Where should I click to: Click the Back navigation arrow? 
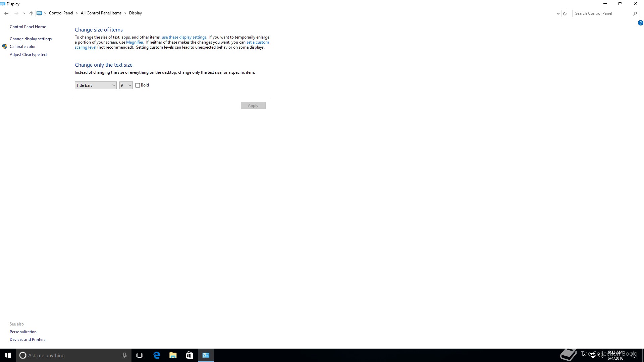[x=6, y=13]
